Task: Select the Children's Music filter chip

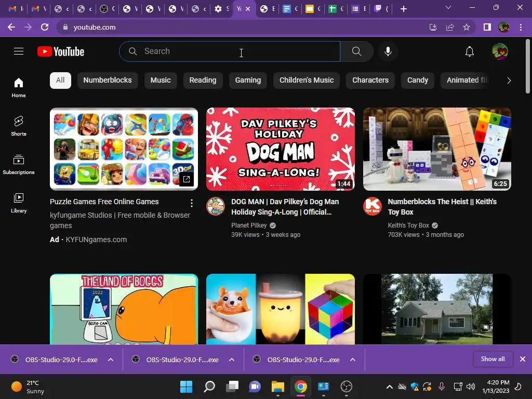Action: tap(307, 81)
